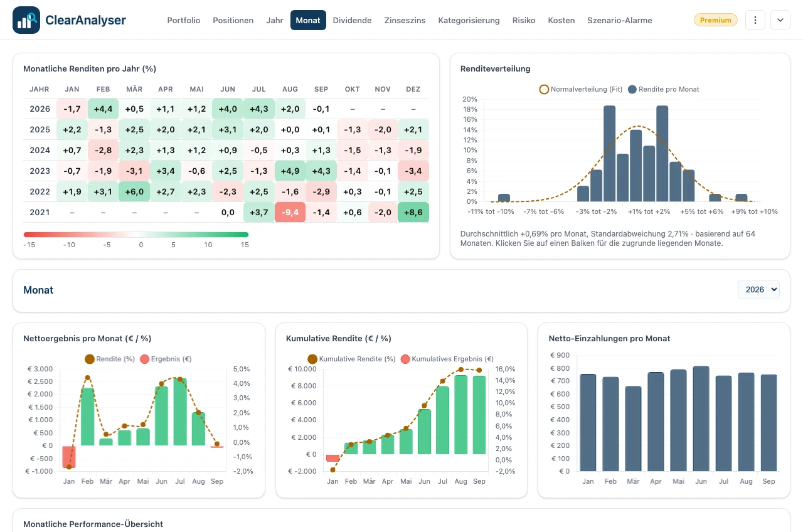Open the 2026 year selector

[759, 289]
